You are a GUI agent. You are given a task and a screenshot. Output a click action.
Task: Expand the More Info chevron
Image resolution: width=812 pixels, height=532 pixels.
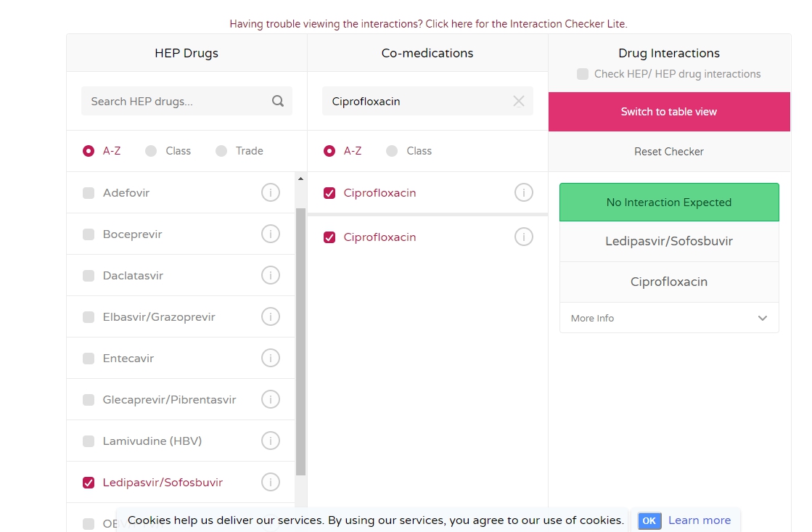762,319
